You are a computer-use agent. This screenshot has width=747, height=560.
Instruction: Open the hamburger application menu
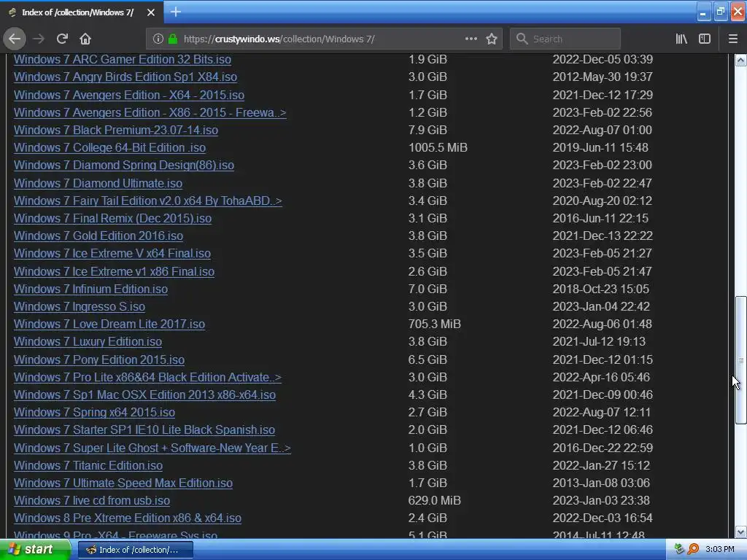(733, 39)
